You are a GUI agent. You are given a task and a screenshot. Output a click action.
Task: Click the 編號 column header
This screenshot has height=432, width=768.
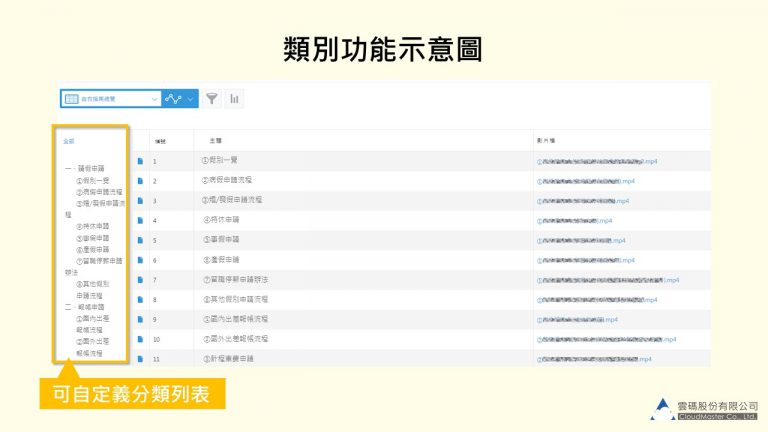[x=158, y=141]
